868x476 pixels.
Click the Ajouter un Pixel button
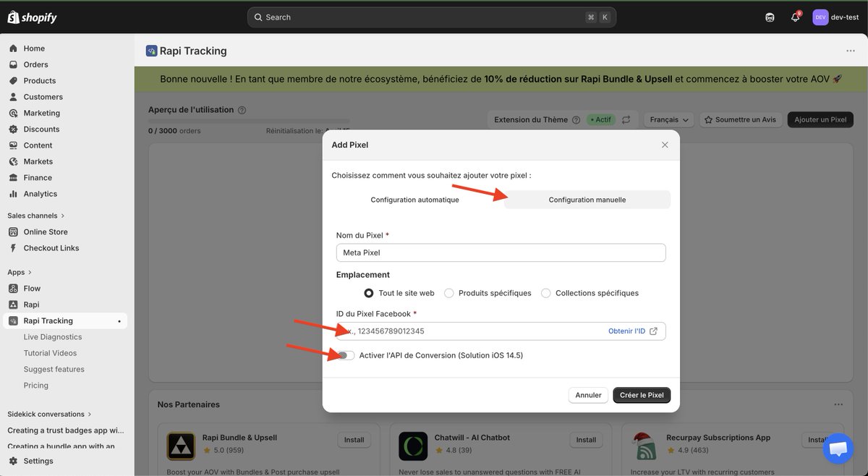[x=820, y=119]
